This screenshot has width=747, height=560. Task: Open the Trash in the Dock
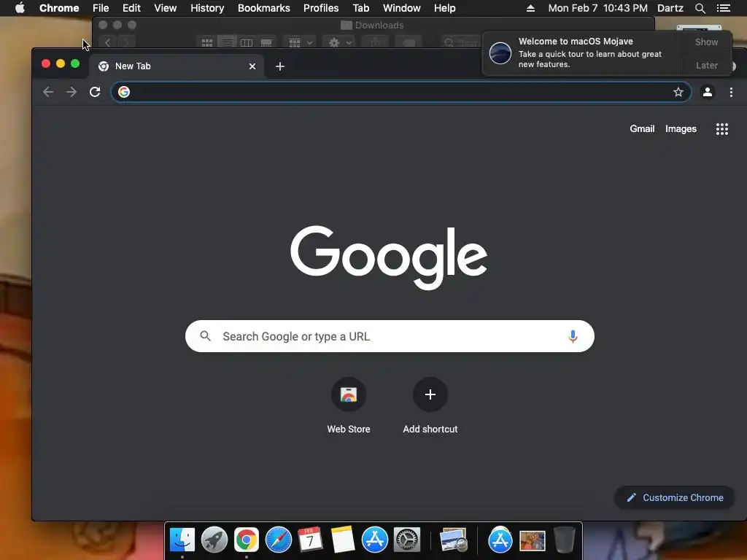tap(564, 540)
